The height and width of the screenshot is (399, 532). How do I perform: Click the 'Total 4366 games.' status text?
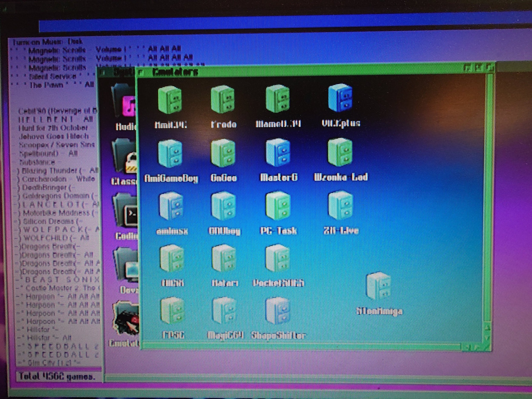point(57,377)
